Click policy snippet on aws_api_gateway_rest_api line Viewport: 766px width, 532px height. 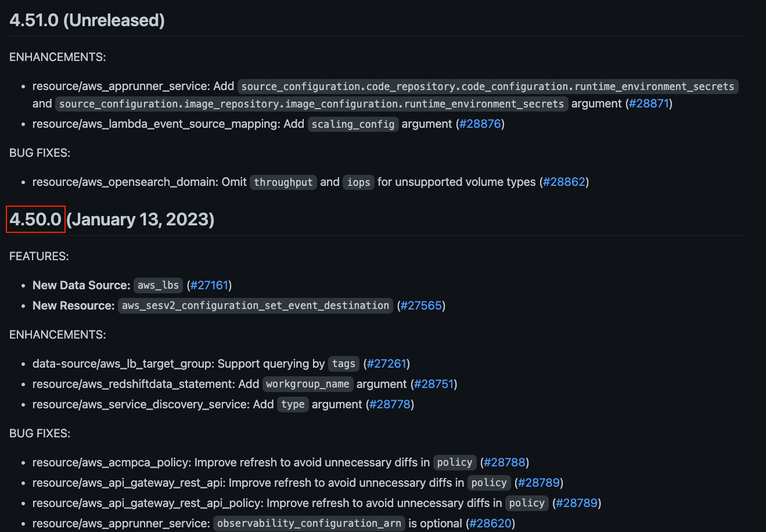[x=489, y=483]
